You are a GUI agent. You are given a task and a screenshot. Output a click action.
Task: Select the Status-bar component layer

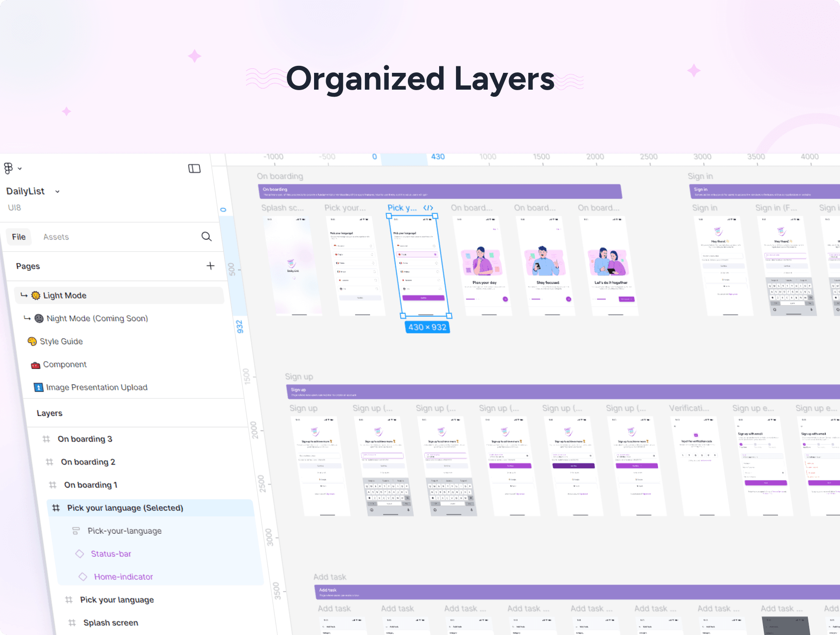(111, 554)
